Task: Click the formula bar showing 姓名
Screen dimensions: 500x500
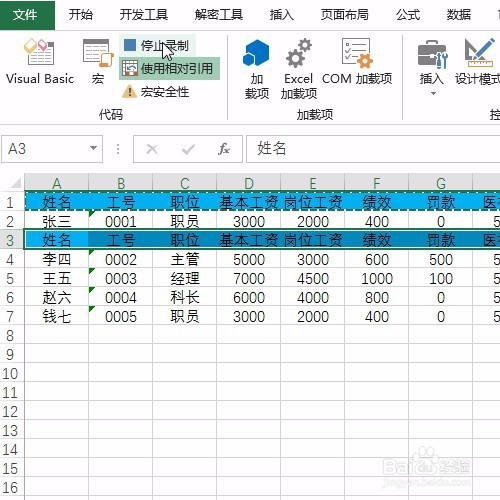Action: coord(373,149)
